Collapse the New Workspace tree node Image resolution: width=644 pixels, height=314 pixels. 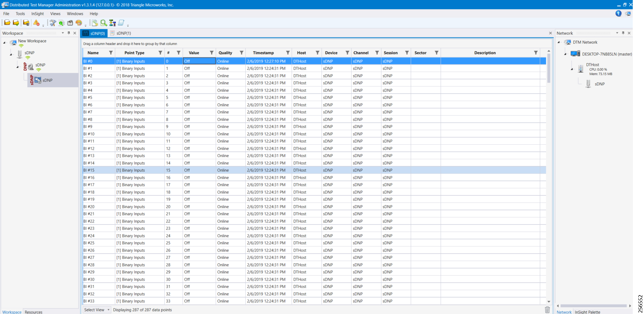(4, 43)
